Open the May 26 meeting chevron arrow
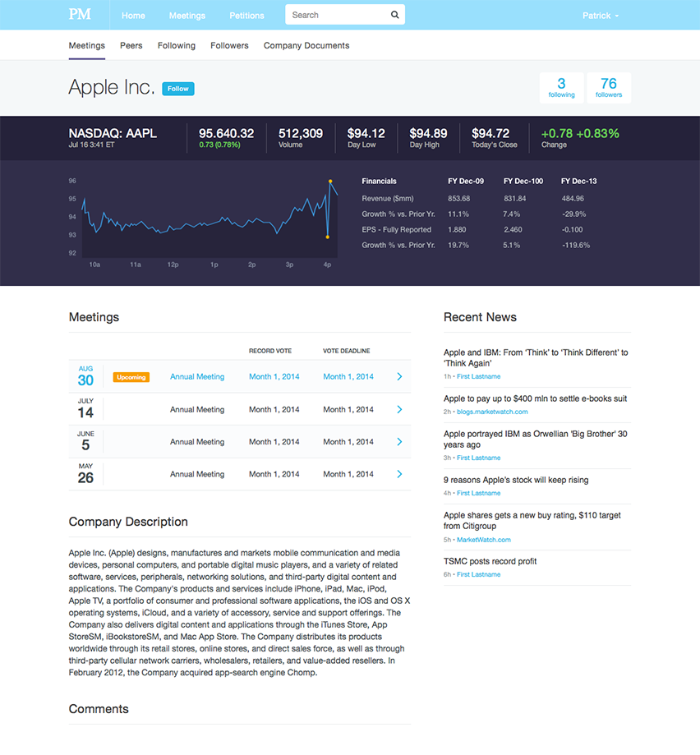The image size is (700, 755). coord(399,474)
